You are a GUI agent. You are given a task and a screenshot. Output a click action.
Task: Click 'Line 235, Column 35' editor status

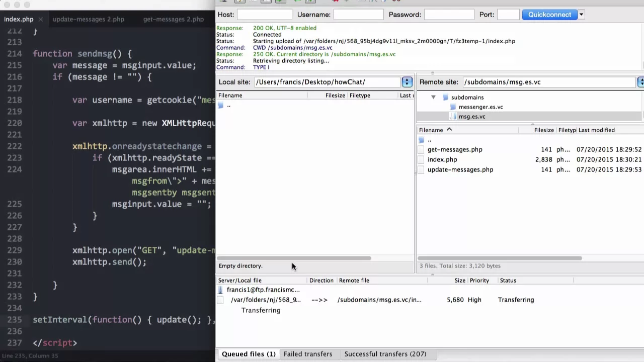pos(30,356)
